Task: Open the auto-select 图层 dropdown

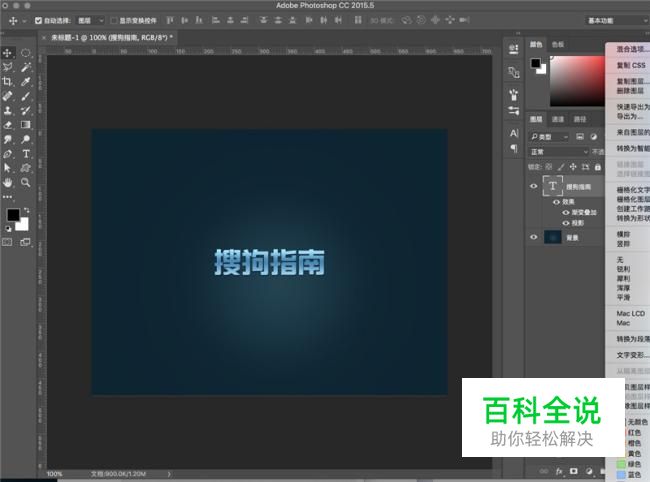Action: 91,20
